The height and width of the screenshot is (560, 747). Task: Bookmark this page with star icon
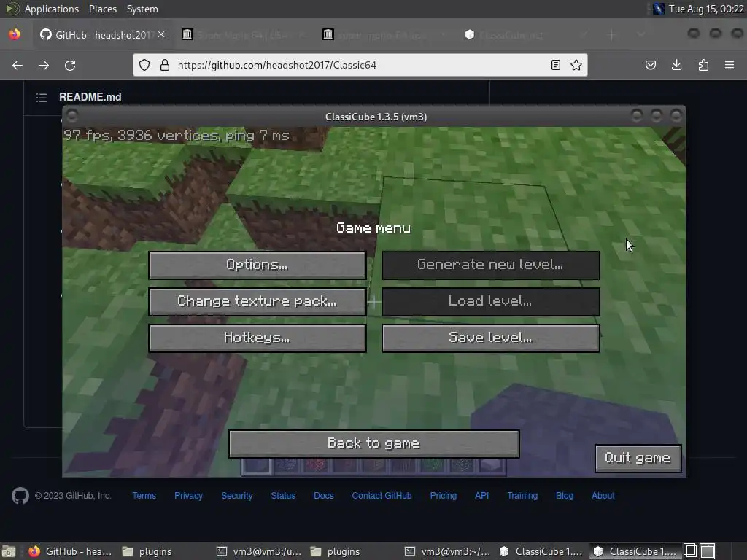[x=576, y=65]
